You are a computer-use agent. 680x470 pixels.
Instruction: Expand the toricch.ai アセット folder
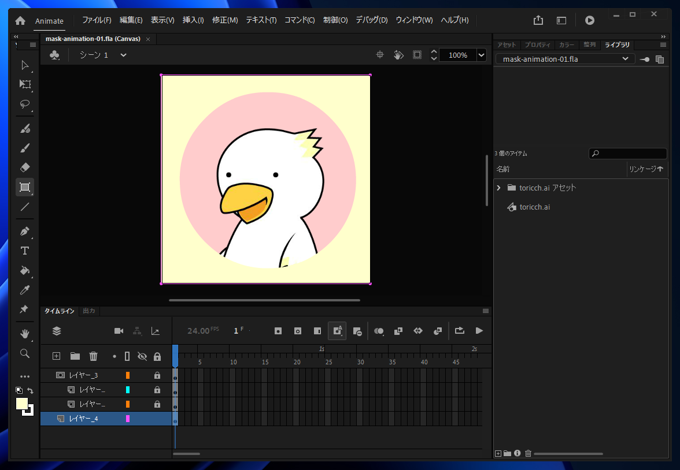[499, 188]
